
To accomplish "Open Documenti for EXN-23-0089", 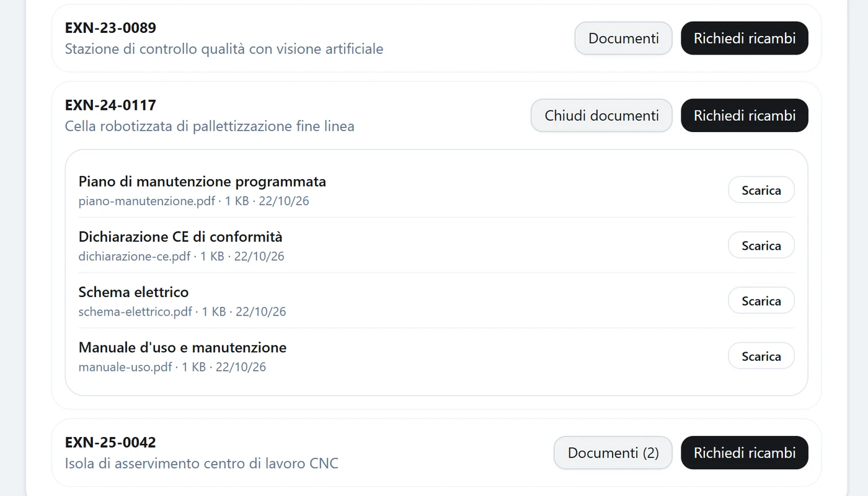I will [623, 38].
